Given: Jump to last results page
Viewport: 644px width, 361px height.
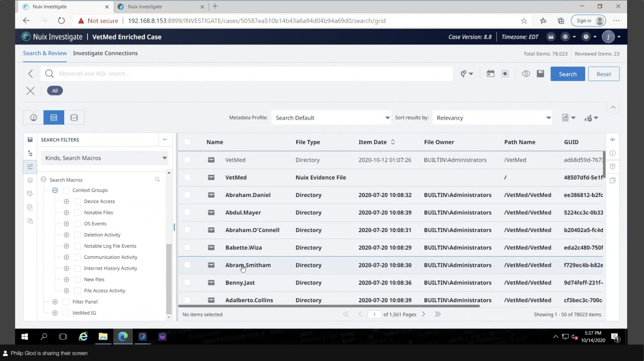Looking at the screenshot, I should pyautogui.click(x=438, y=314).
